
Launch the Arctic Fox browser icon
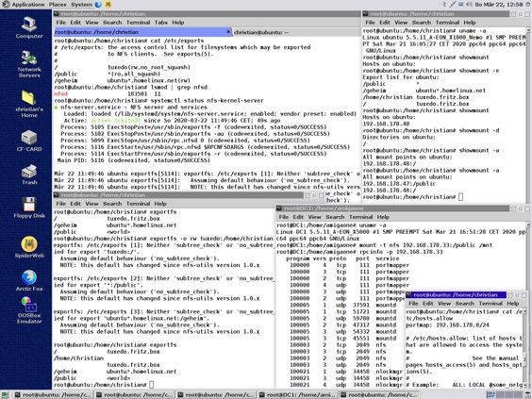(x=29, y=280)
